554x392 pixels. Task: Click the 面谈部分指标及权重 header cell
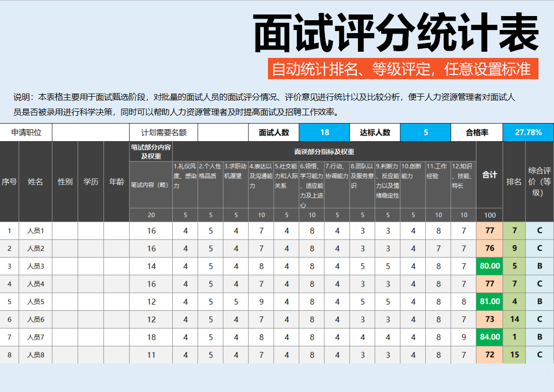point(324,152)
